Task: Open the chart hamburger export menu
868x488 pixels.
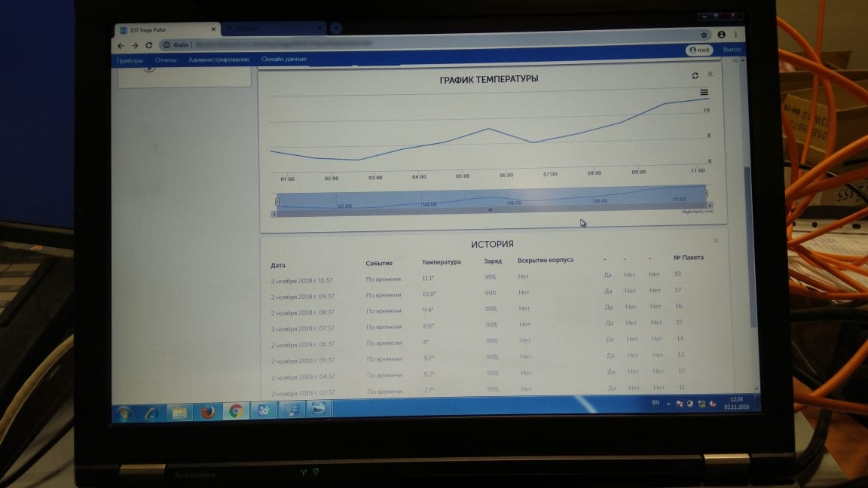Action: click(x=704, y=93)
